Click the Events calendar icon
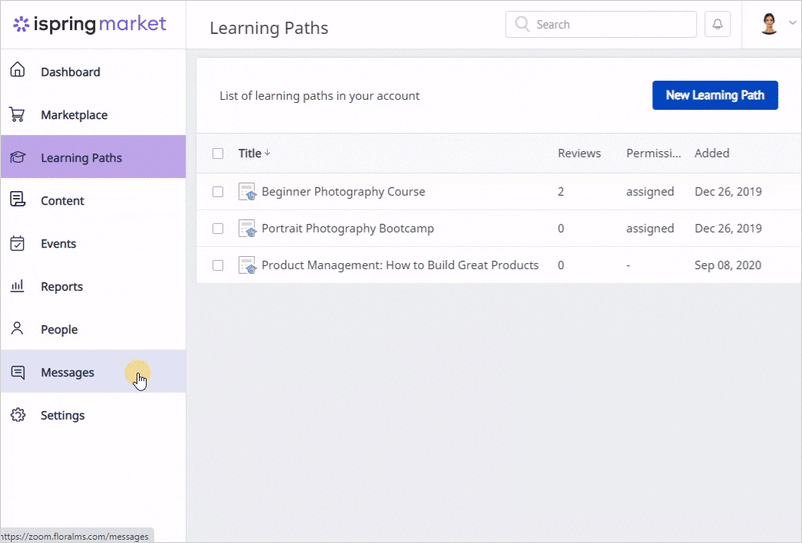The height and width of the screenshot is (543, 802). tap(17, 243)
